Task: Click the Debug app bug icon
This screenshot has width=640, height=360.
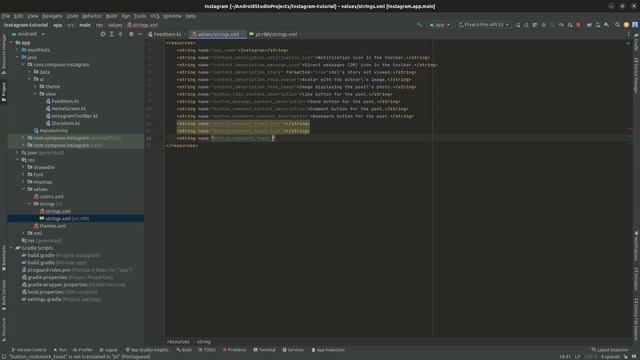Action: pos(543,25)
